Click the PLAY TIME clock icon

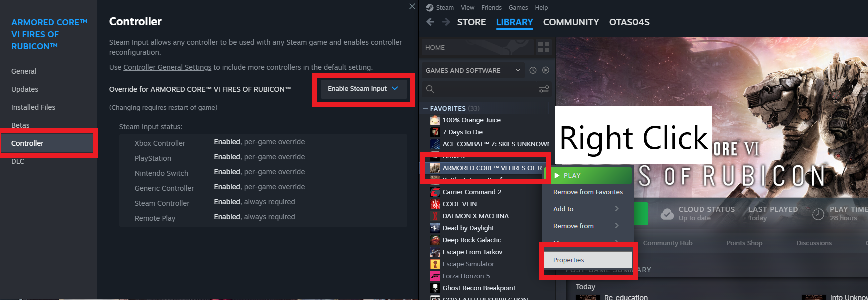(x=818, y=214)
